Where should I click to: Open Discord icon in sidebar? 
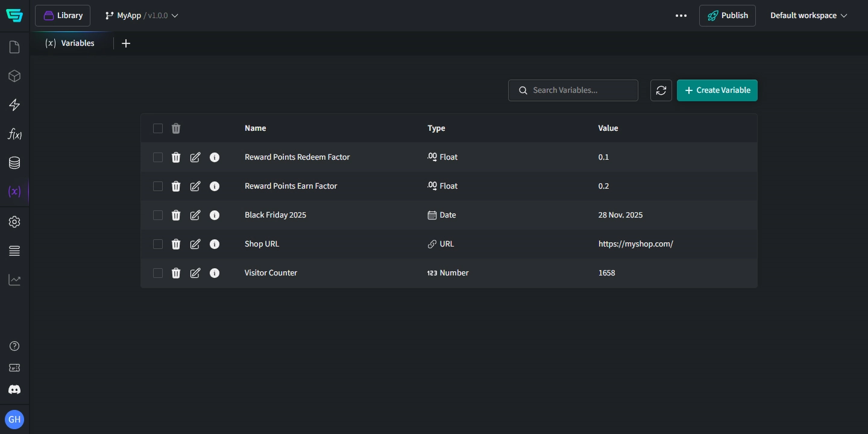(x=14, y=389)
